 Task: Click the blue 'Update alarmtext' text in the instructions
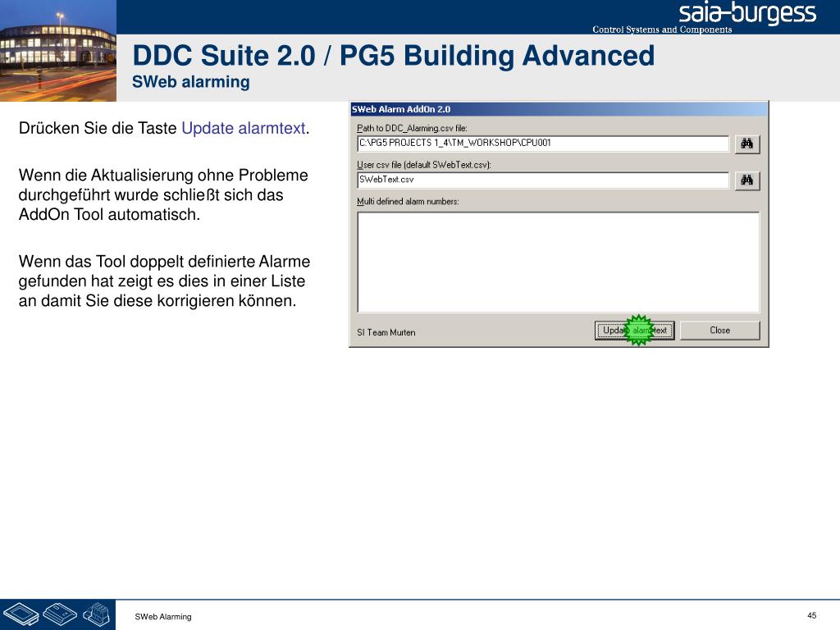pyautogui.click(x=243, y=129)
